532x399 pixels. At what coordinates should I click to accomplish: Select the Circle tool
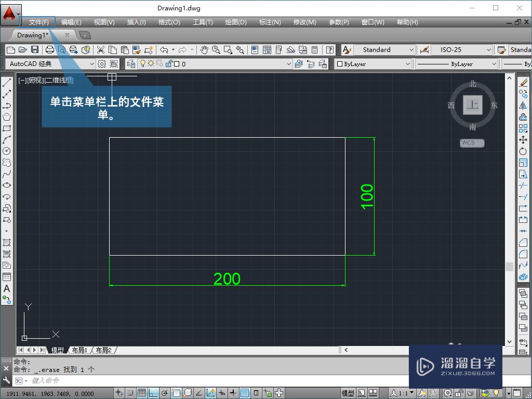tap(7, 151)
